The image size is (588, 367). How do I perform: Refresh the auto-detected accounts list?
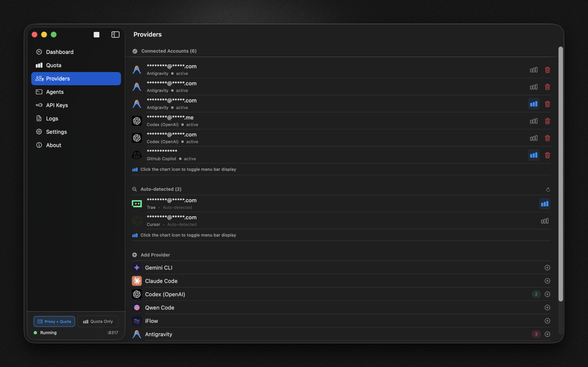[x=548, y=189]
